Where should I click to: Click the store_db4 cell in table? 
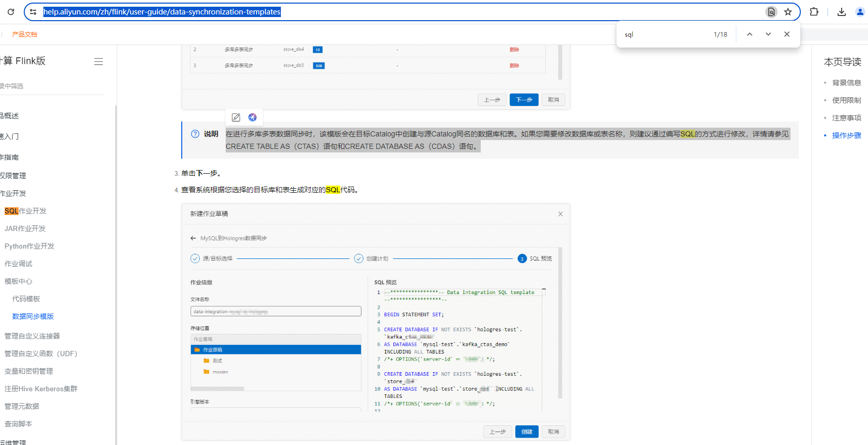click(294, 50)
